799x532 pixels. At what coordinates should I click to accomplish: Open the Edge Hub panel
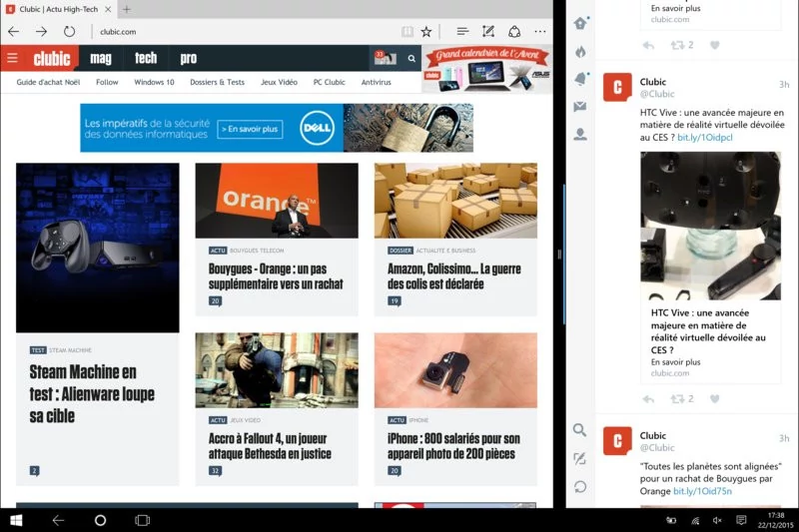pos(462,32)
